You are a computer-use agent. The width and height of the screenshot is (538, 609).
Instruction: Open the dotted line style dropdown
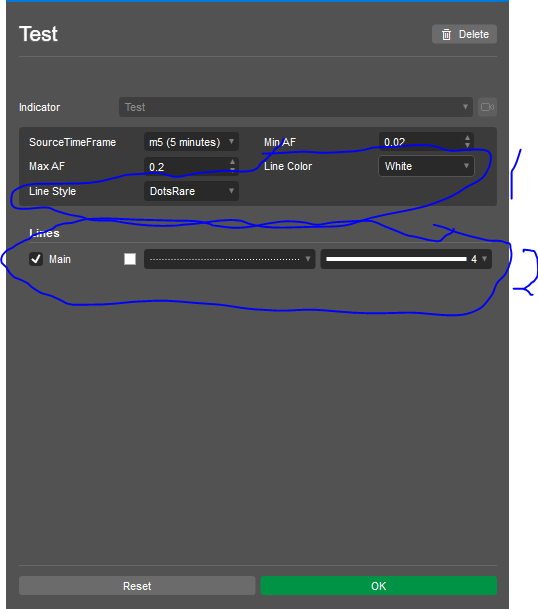(x=229, y=259)
